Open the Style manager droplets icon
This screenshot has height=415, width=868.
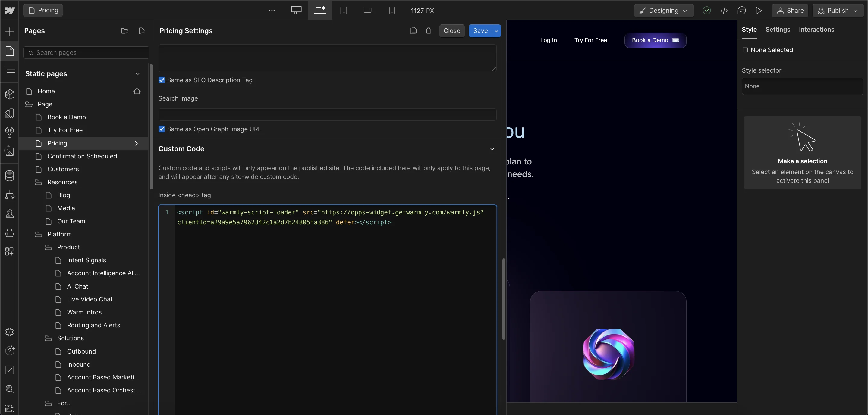pyautogui.click(x=10, y=132)
